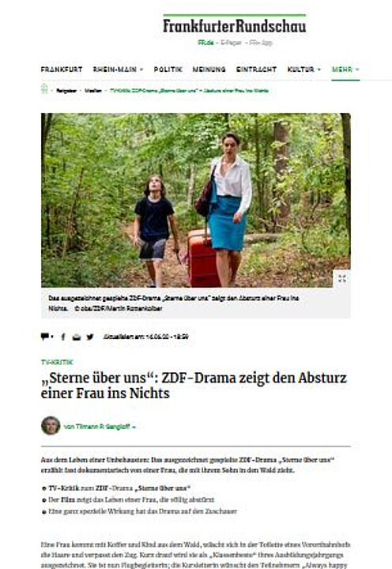Expand author details next to Gangloff name
The width and height of the screenshot is (392, 569).
(134, 427)
